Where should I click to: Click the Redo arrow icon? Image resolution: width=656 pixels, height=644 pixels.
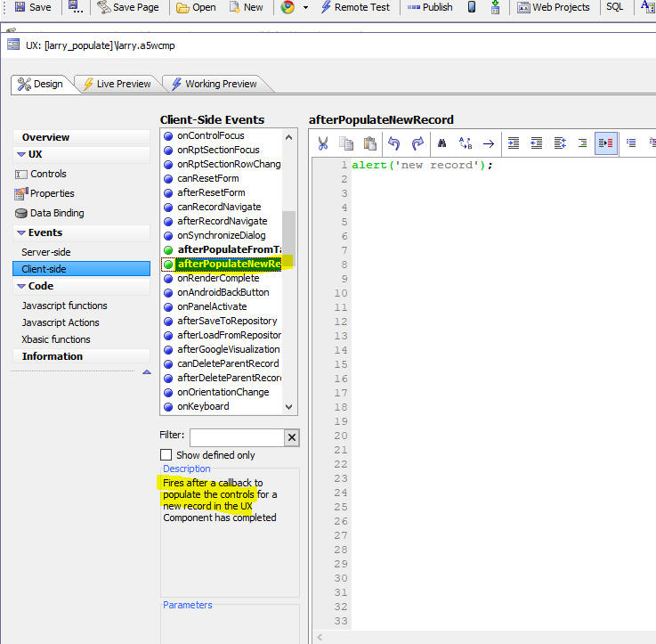417,143
